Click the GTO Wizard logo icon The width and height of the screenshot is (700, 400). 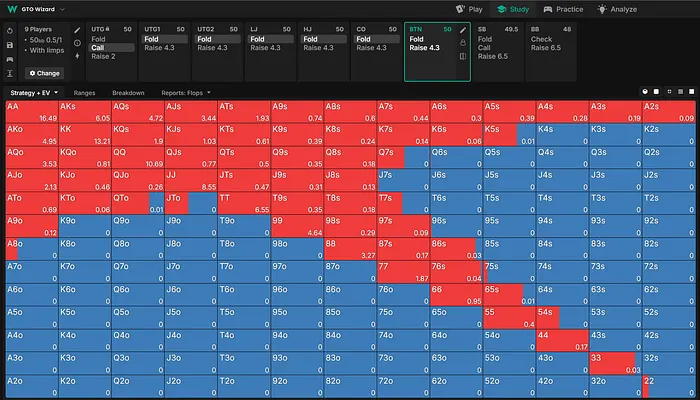(11, 8)
